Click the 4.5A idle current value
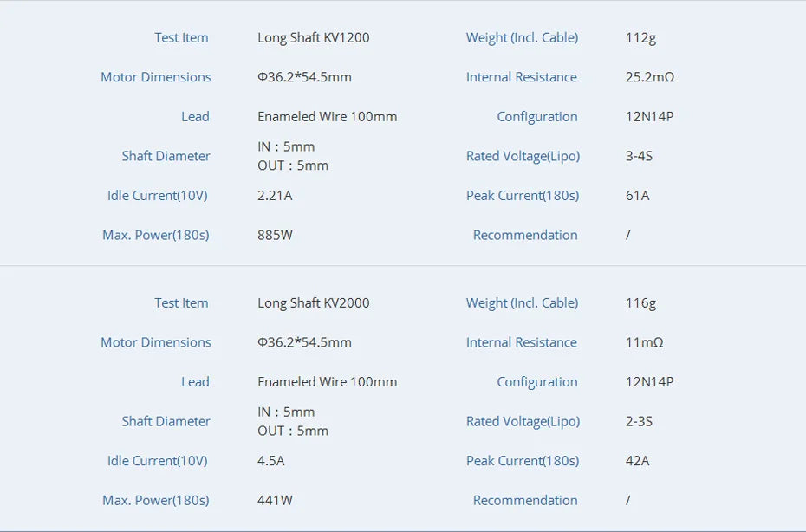 270,461
